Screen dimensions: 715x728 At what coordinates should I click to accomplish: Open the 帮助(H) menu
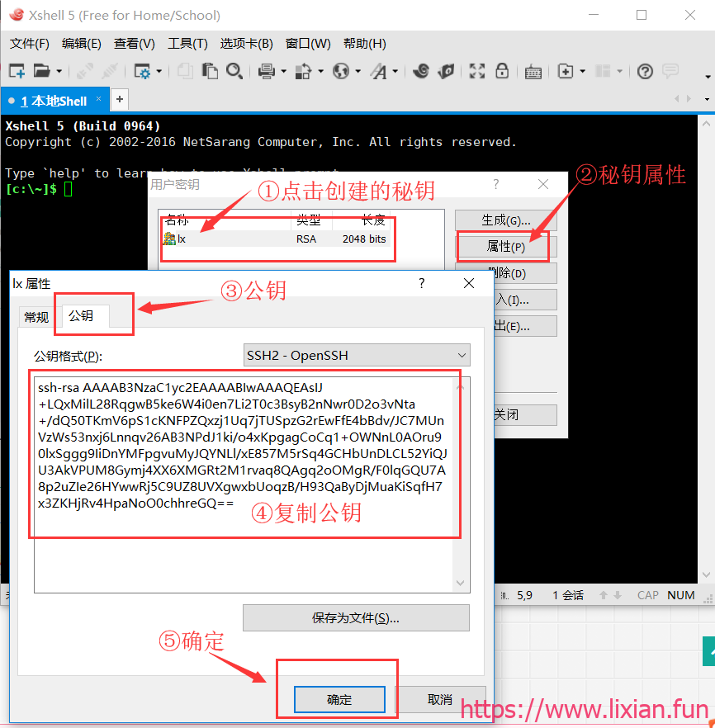[x=364, y=44]
